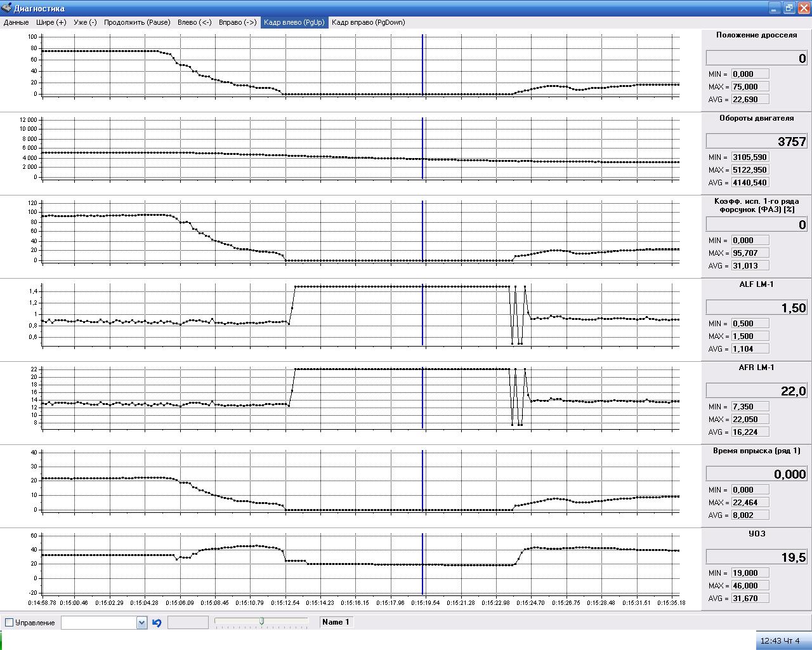Click the Обороты двигателя current value field
Screen dimensions: 812x650
click(756, 142)
